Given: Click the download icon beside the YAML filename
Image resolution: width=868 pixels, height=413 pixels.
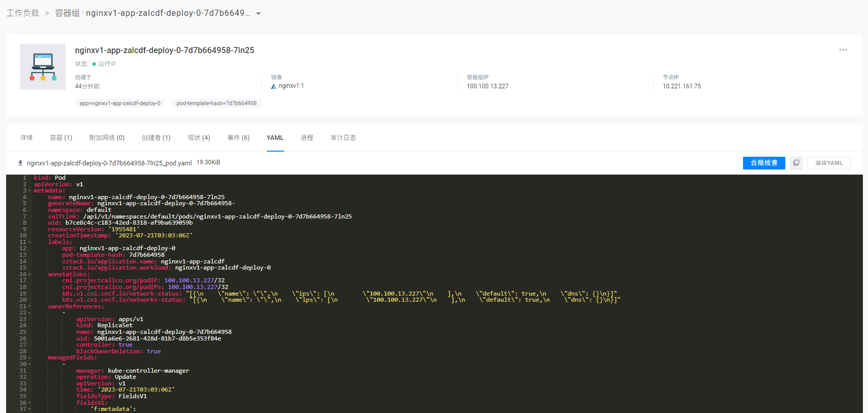Looking at the screenshot, I should click(20, 163).
